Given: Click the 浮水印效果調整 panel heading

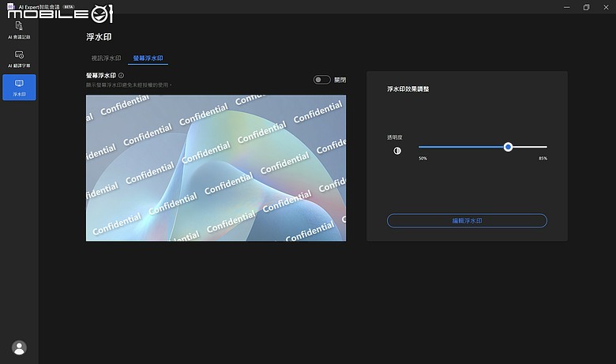Looking at the screenshot, I should point(408,89).
